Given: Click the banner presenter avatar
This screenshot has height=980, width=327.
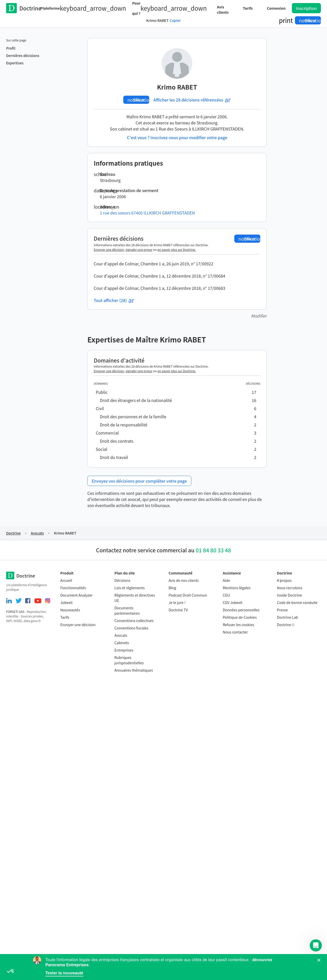Looking at the screenshot, I should pos(37,960).
